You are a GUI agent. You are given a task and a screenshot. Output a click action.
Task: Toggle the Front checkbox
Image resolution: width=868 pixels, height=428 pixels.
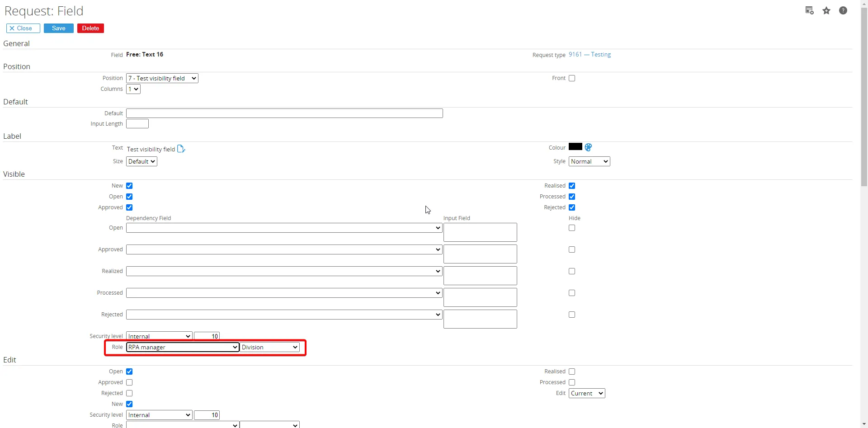point(572,78)
